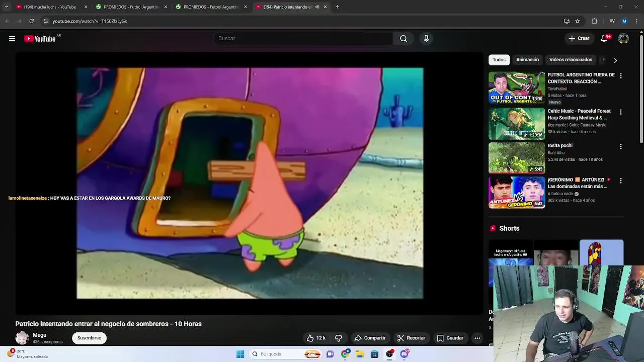Open the weather widget 30°C
This screenshot has width=644, height=362.
click(x=28, y=354)
